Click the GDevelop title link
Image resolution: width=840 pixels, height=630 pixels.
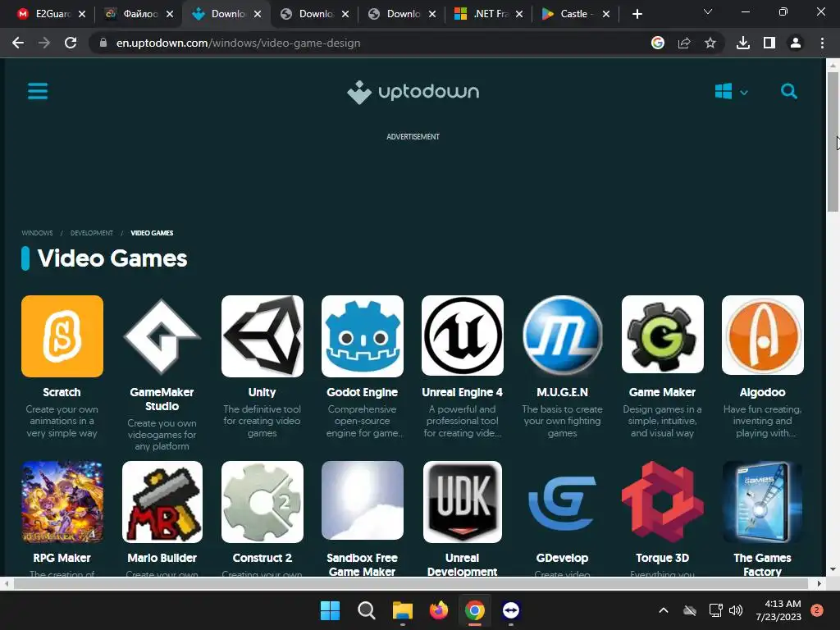point(563,558)
